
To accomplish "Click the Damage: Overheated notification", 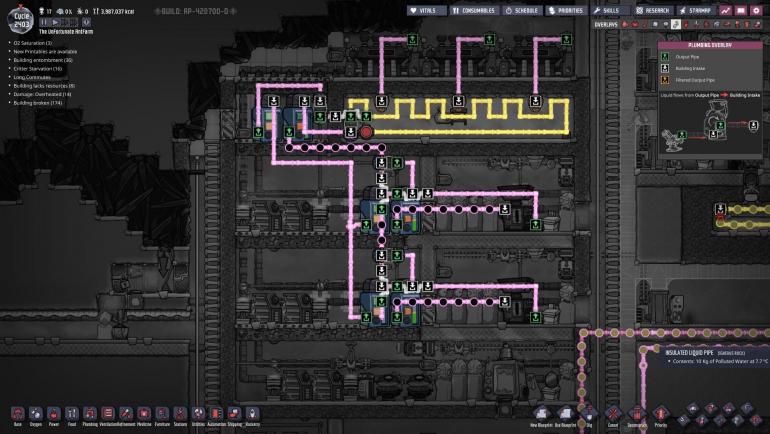I will pyautogui.click(x=42, y=94).
